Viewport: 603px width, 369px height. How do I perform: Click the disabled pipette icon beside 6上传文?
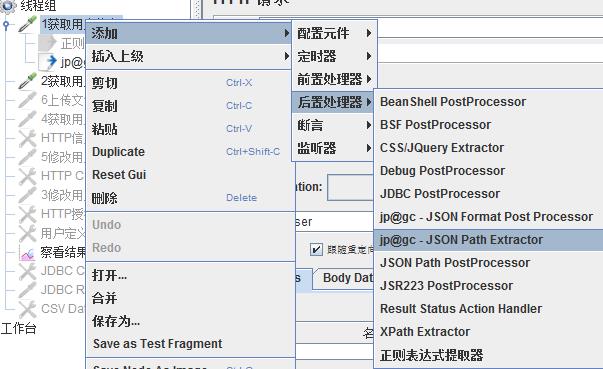pos(28,100)
